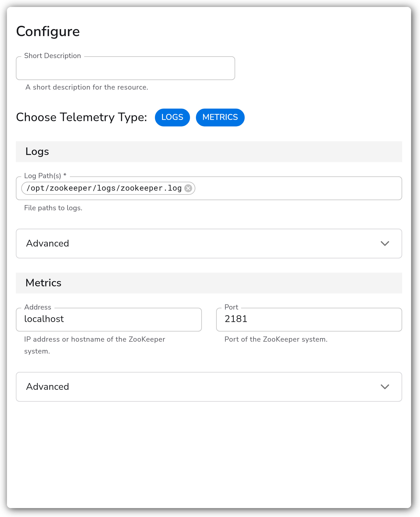This screenshot has width=420, height=517.
Task: Expand the Advanced section under Logs
Action: click(209, 243)
